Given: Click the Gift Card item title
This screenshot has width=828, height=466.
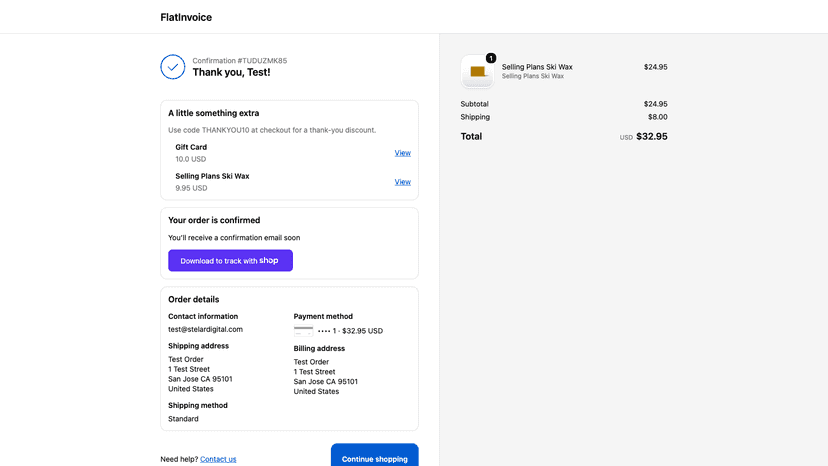Looking at the screenshot, I should (191, 147).
